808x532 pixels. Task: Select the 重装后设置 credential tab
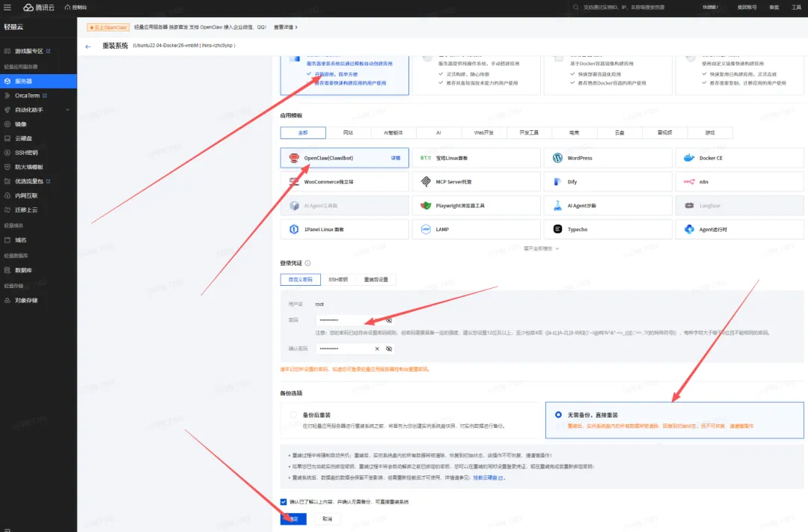pos(376,279)
